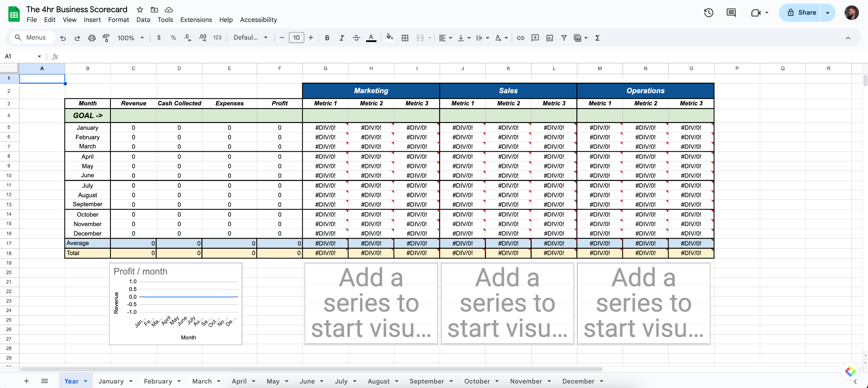This screenshot has height=388, width=868.
Task: Open the Extensions menu
Action: 196,20
